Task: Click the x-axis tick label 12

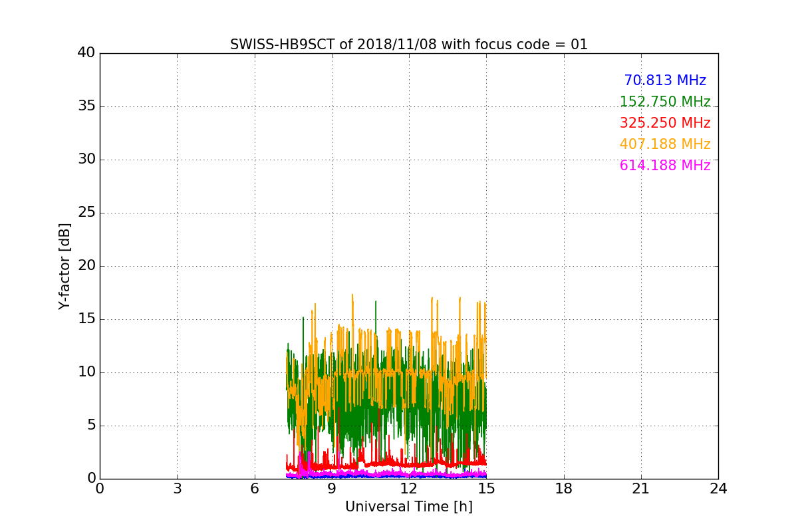Action: 409,489
